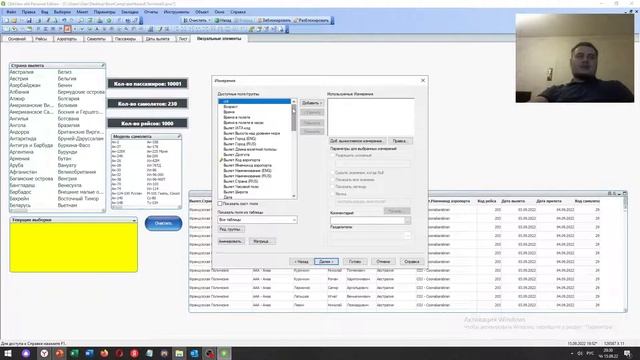The image size is (640, 360).
Task: Click Назад green arrow in navigation toolbar
Action: coord(223,20)
